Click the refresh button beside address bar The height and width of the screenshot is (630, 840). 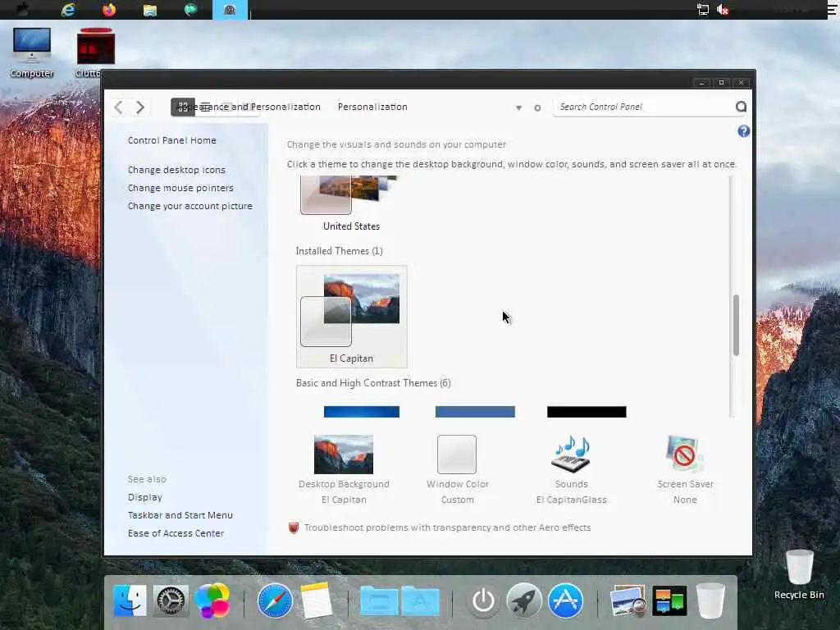click(x=537, y=107)
